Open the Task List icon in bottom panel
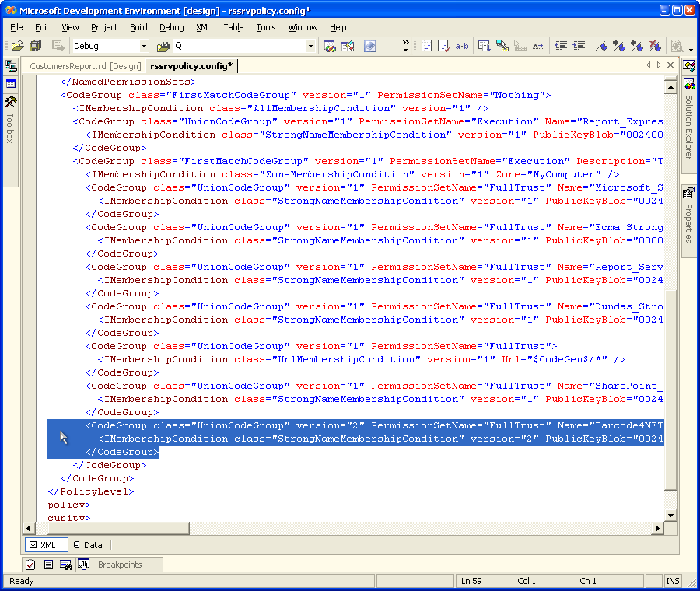Viewport: 700px width, 591px height. point(30,565)
